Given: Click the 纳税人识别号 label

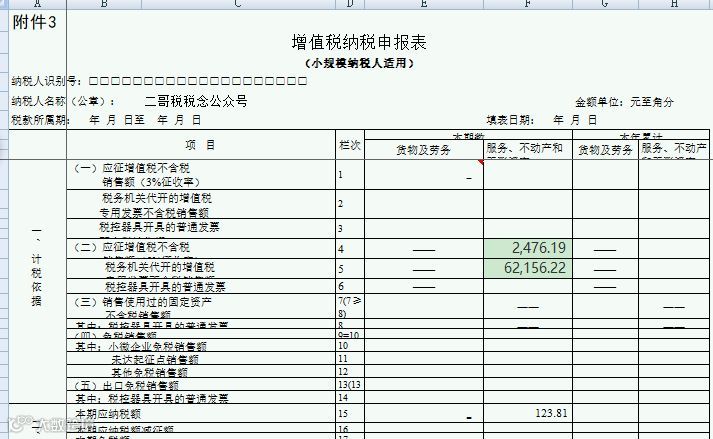Looking at the screenshot, I should [46, 81].
